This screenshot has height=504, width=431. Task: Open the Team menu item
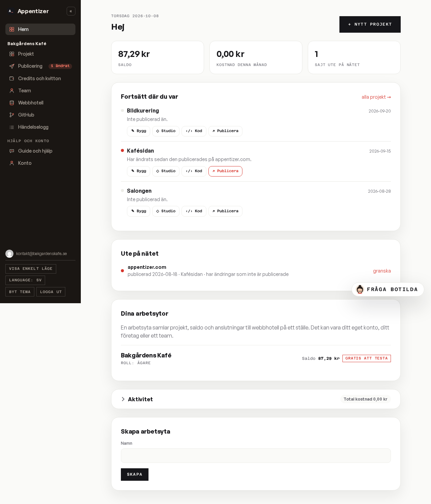click(x=40, y=91)
